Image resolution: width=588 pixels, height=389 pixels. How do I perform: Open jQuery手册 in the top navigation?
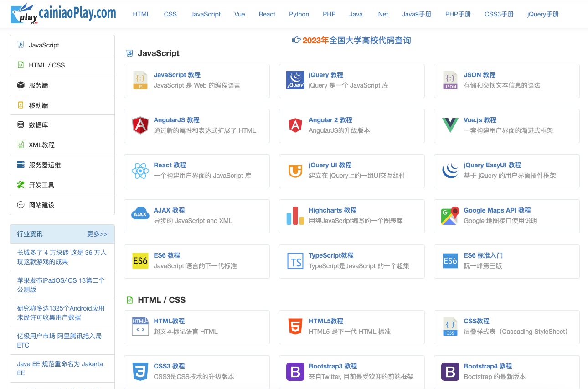(543, 14)
